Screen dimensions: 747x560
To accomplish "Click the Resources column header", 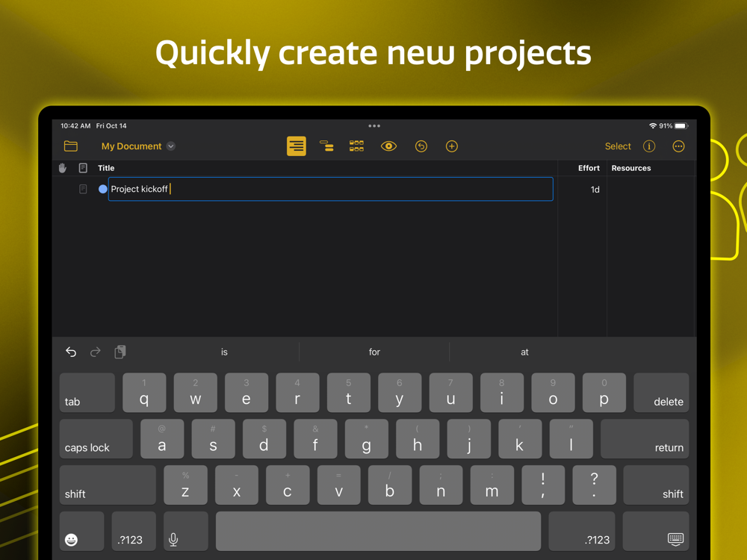I will pos(631,168).
